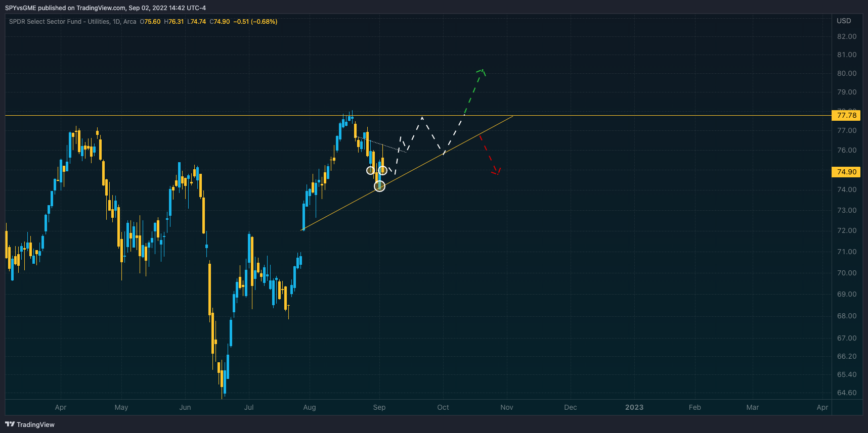This screenshot has height=433, width=868.
Task: Click the Feb label on time axis
Action: point(695,407)
